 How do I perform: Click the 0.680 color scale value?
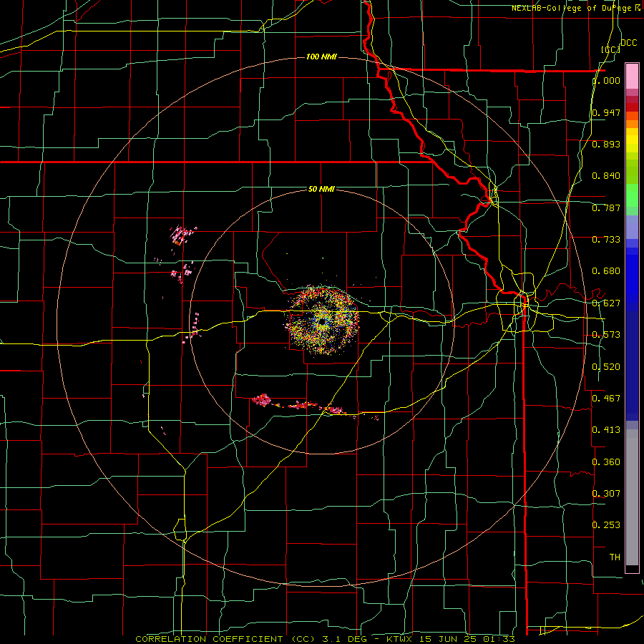pos(606,271)
